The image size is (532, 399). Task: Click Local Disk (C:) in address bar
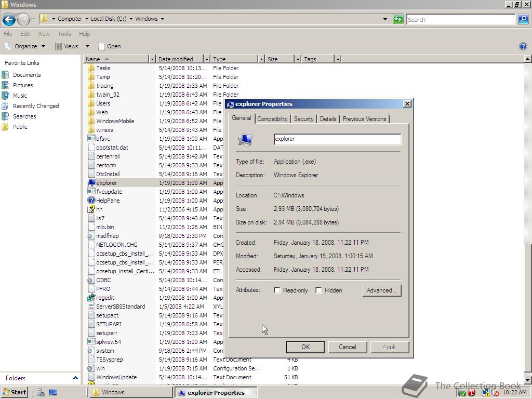pos(109,19)
